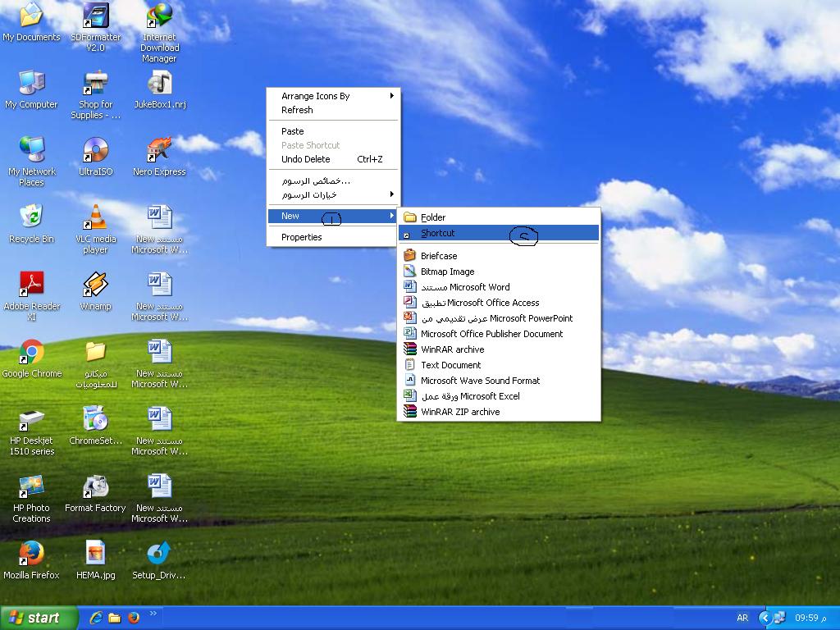This screenshot has width=840, height=630.
Task: Choose Refresh from the context menu
Action: pos(334,110)
